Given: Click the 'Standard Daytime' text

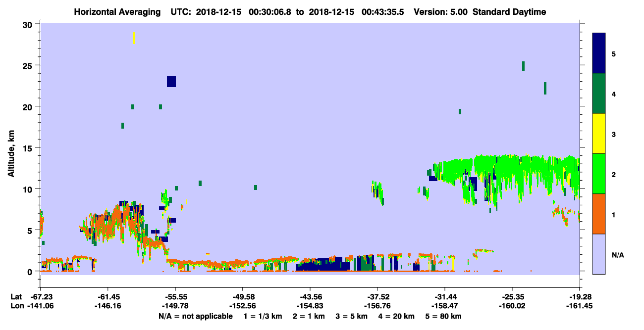Looking at the screenshot, I should click(x=509, y=12).
